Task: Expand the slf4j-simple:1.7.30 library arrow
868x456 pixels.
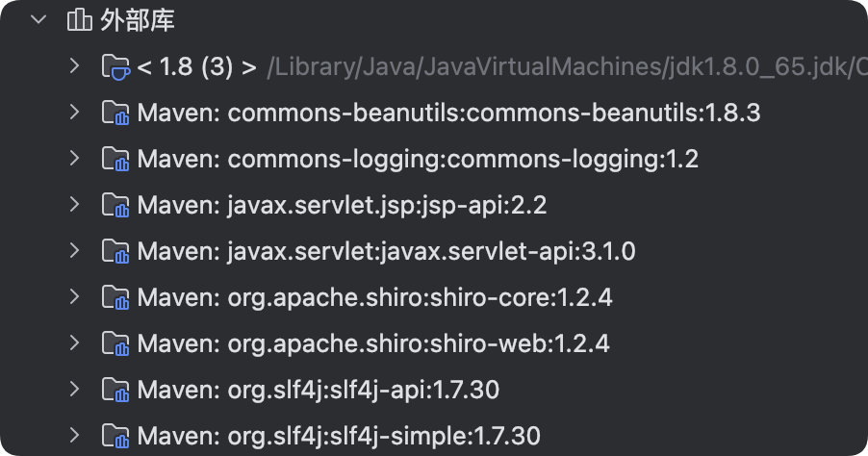Action: [x=74, y=434]
